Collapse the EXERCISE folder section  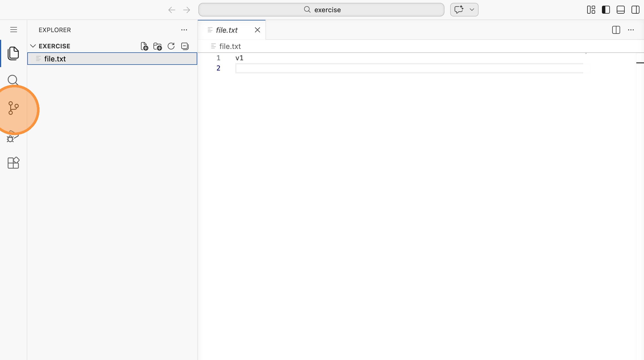point(33,46)
